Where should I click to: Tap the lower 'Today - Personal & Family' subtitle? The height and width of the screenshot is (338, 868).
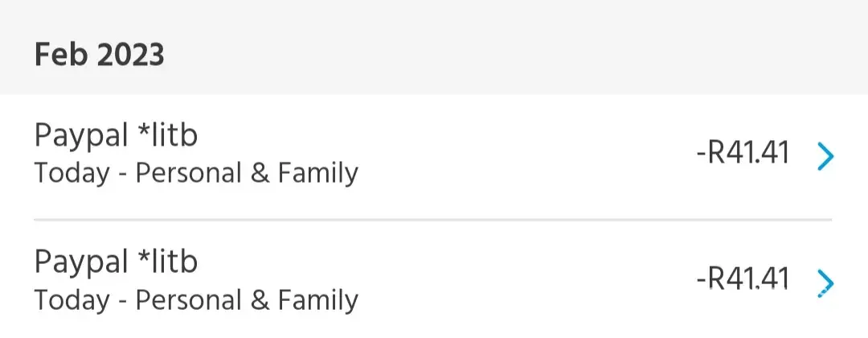[x=196, y=299]
